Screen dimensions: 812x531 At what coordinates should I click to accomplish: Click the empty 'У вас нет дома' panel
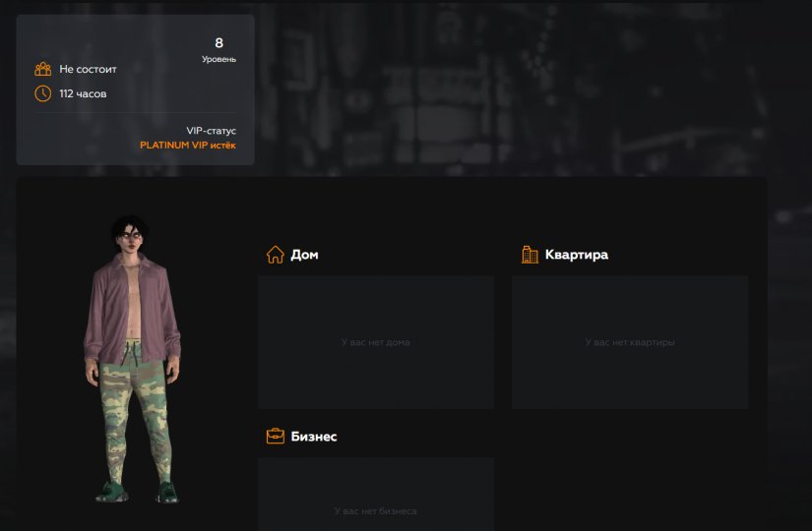(x=376, y=342)
